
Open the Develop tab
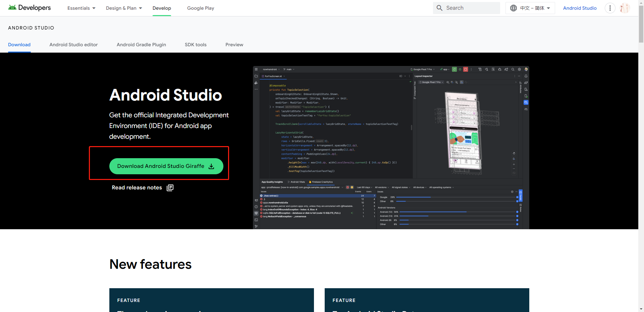(x=162, y=8)
